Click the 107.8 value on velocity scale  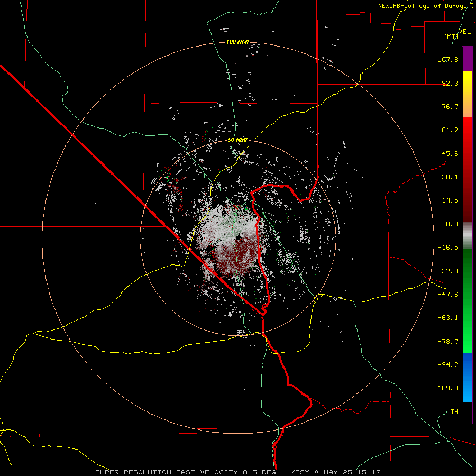[x=448, y=59]
